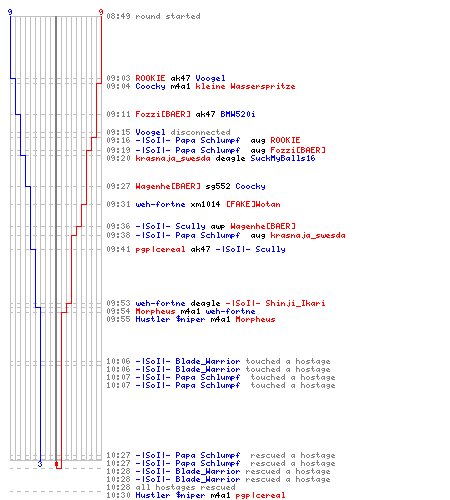Click Hustler $niper in the 09:55 kill row
The width and height of the screenshot is (450, 500).
tap(170, 319)
